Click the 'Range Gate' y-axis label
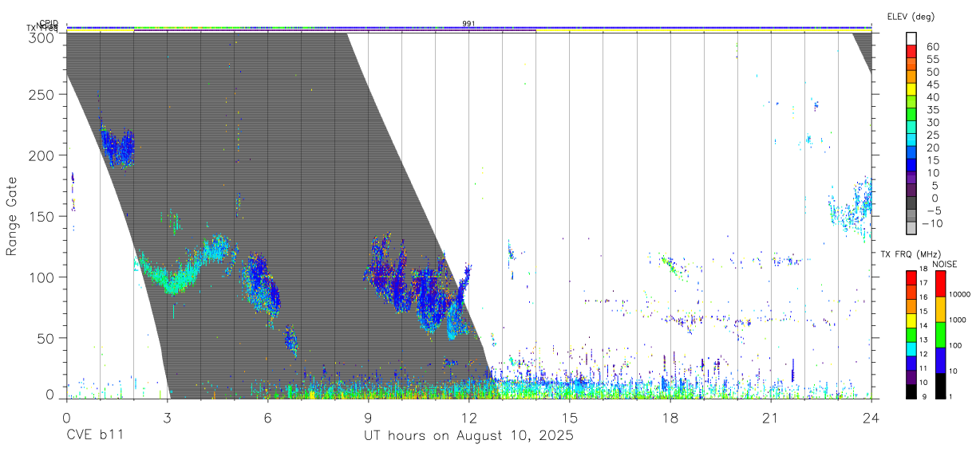This screenshot has width=980, height=452. 12,217
